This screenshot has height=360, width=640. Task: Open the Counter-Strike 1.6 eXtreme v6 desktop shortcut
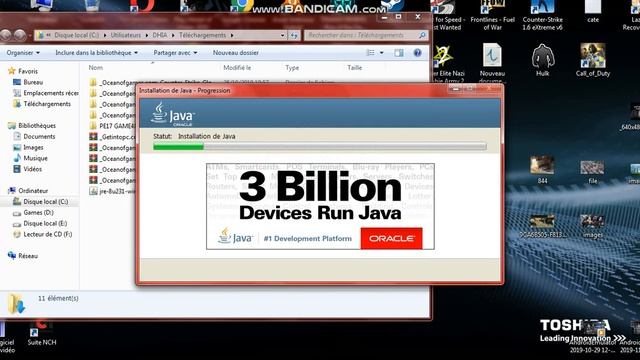tap(542, 16)
